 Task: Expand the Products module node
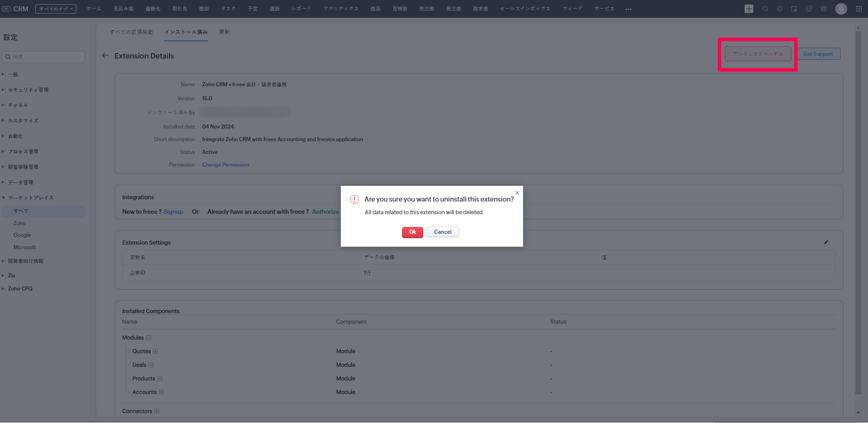[160, 379]
